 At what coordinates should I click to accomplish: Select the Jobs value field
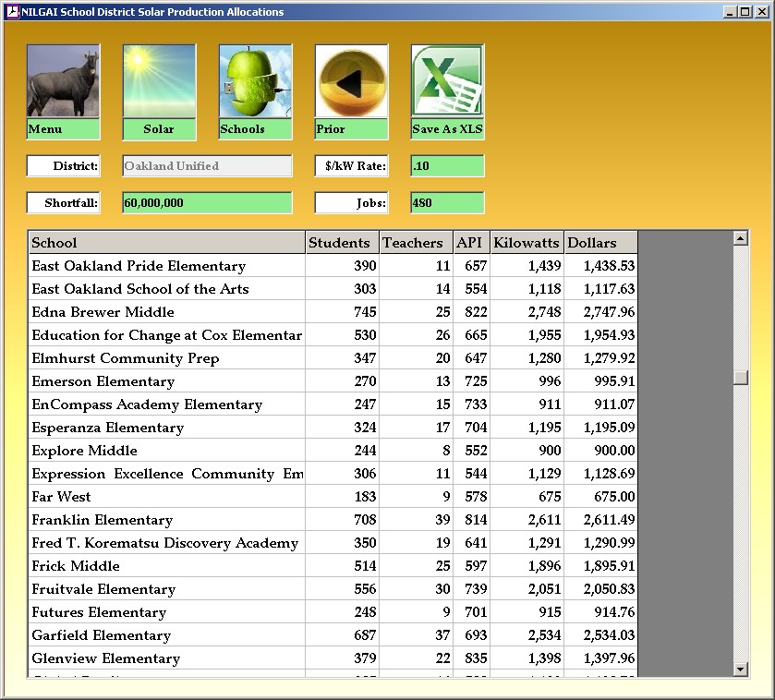447,203
